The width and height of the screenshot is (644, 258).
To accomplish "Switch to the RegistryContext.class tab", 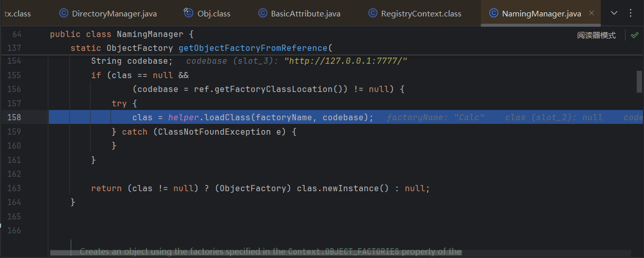I will point(421,13).
